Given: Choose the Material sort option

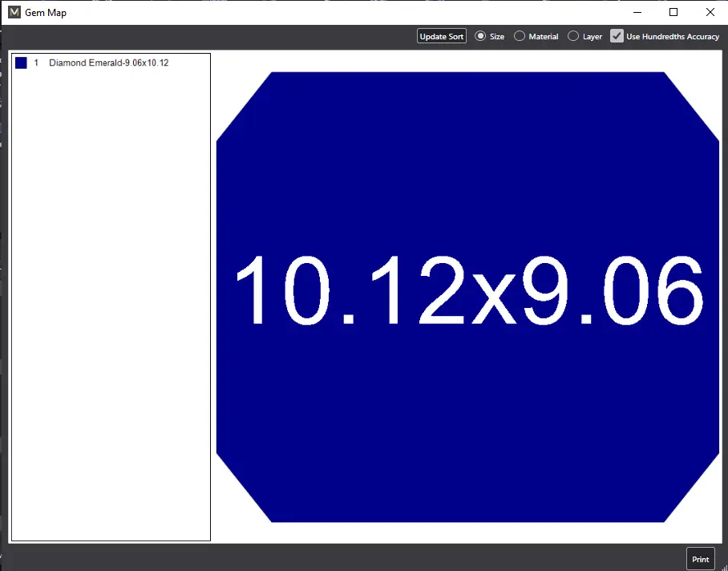Looking at the screenshot, I should pos(520,36).
